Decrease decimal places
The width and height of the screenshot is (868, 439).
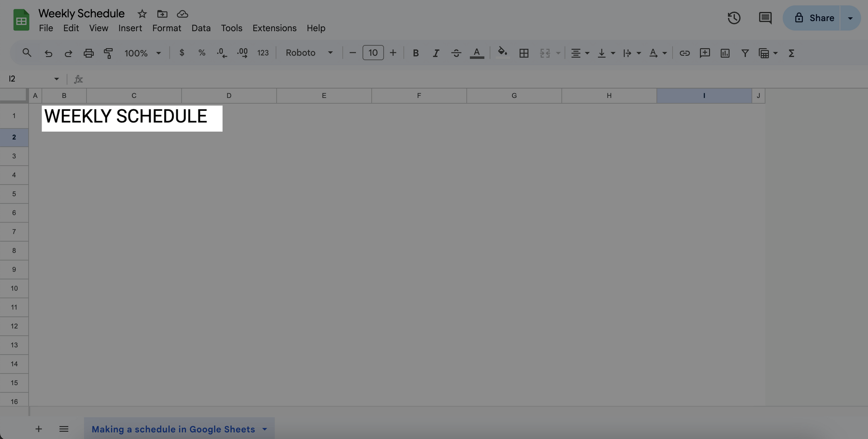pyautogui.click(x=222, y=53)
